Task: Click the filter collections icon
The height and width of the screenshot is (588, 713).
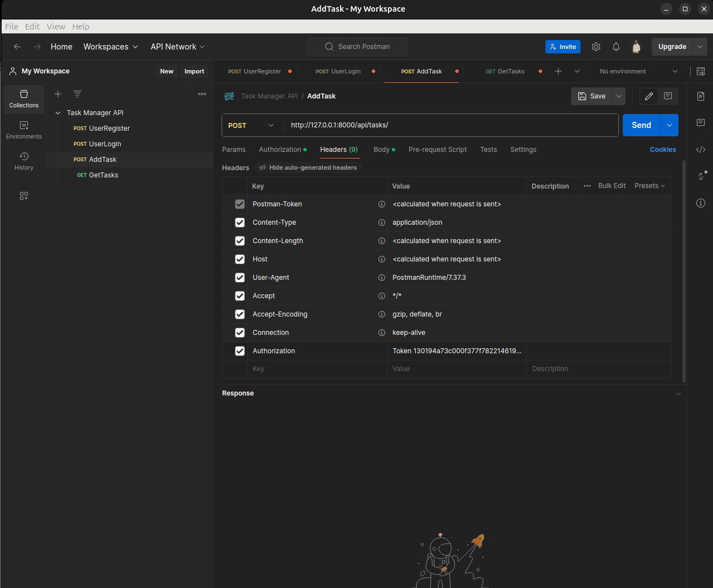Action: coord(77,94)
